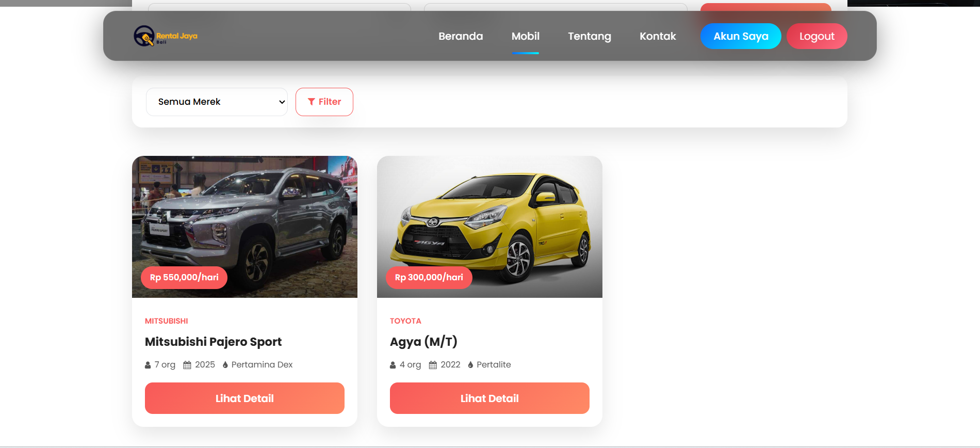Click the person icon beside 7 org
Screen dimensions: 980x448
coord(148,365)
